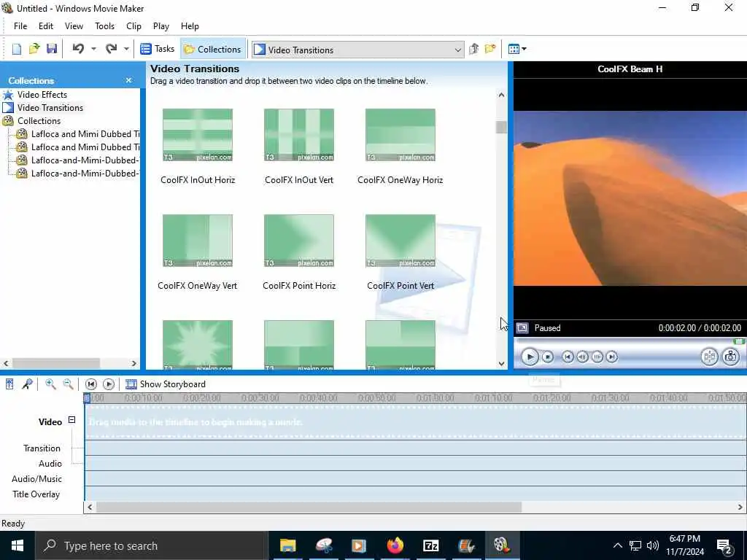The height and width of the screenshot is (560, 747).
Task: Open the Help menu
Action: point(190,26)
